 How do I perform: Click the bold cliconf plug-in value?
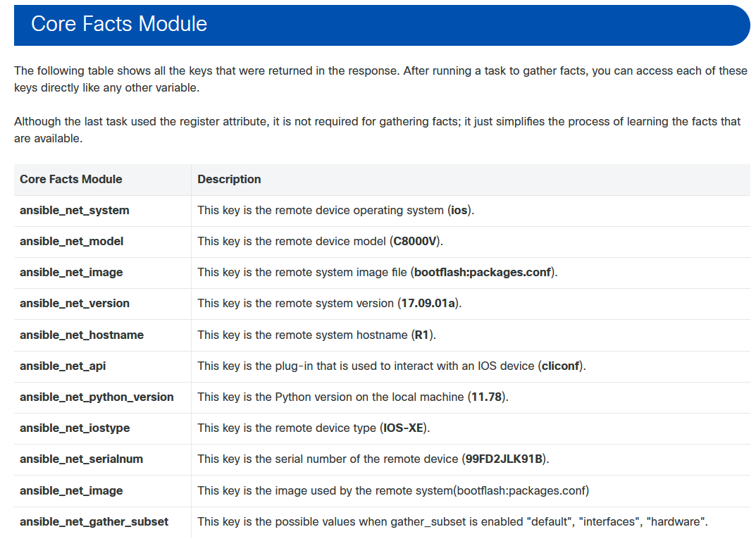pyautogui.click(x=560, y=366)
